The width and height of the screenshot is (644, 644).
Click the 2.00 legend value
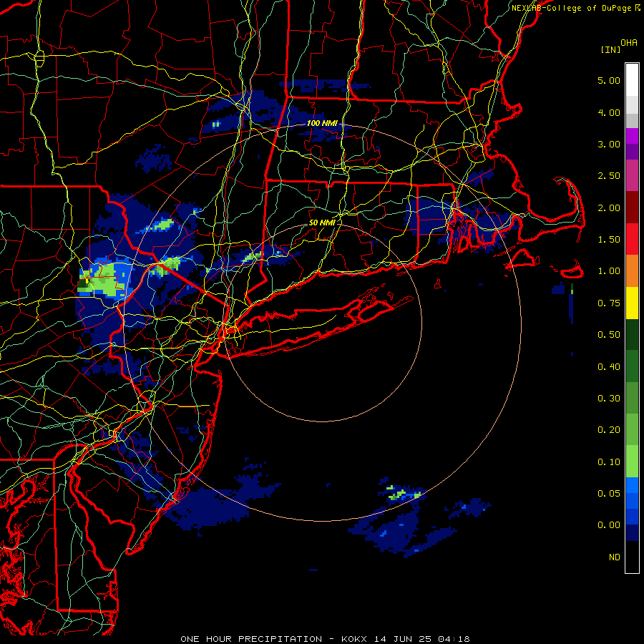click(x=609, y=208)
